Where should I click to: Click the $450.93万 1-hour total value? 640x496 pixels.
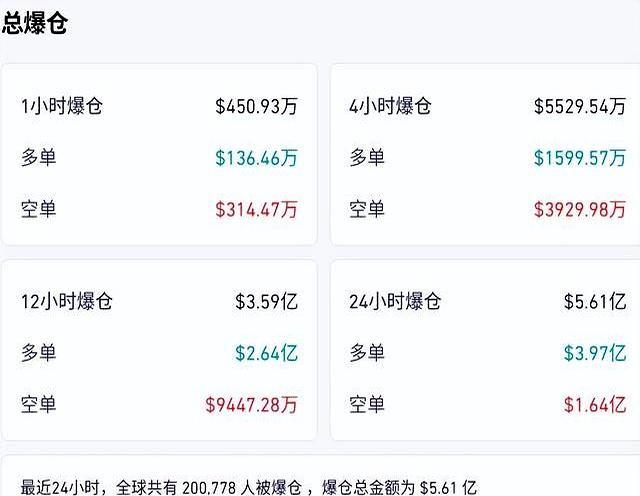[x=256, y=106]
